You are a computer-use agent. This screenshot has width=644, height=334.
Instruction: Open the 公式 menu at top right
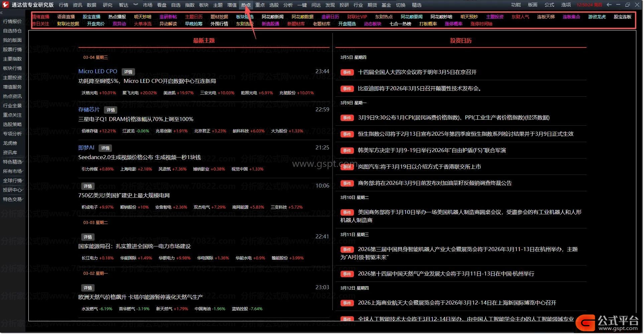click(549, 5)
